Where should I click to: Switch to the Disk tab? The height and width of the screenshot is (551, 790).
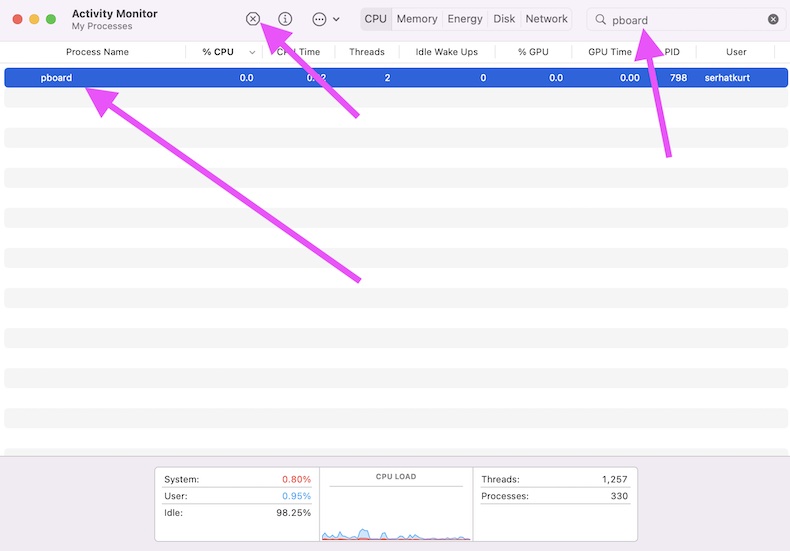coord(504,19)
